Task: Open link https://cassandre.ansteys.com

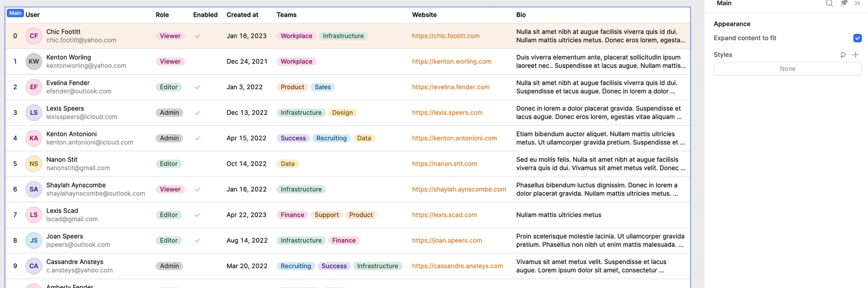Action: click(x=458, y=266)
